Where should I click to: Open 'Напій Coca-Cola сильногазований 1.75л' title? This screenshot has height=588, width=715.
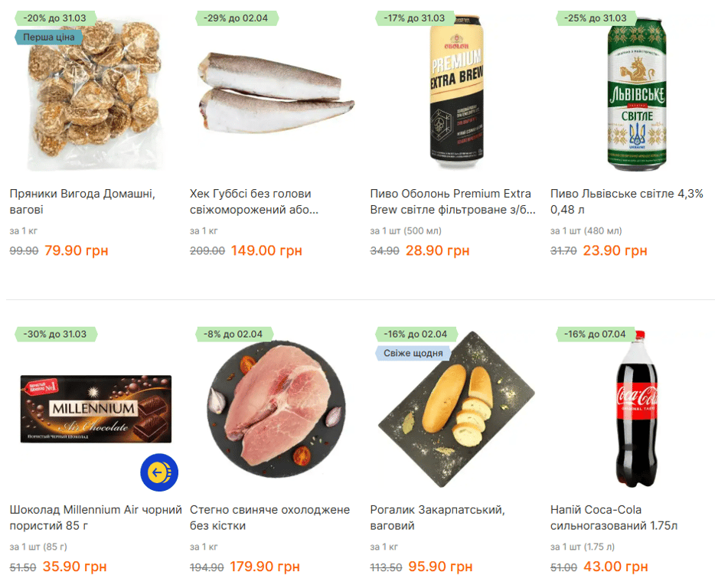pyautogui.click(x=614, y=518)
